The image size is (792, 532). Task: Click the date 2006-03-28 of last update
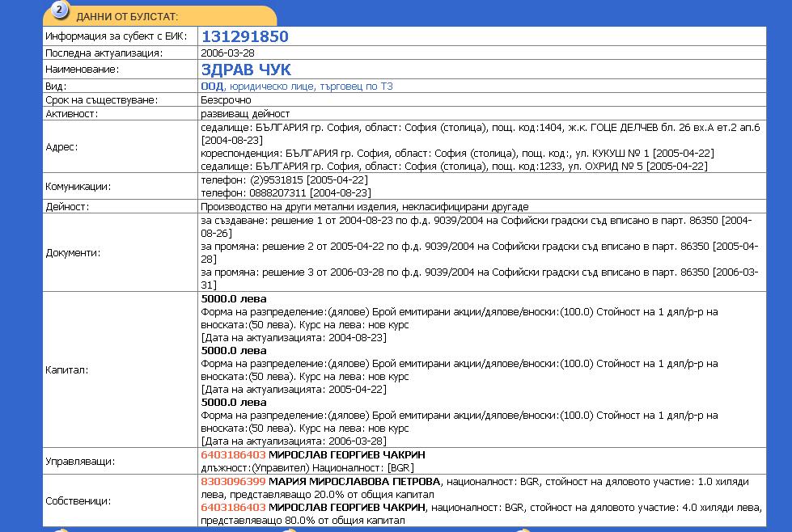pos(227,53)
